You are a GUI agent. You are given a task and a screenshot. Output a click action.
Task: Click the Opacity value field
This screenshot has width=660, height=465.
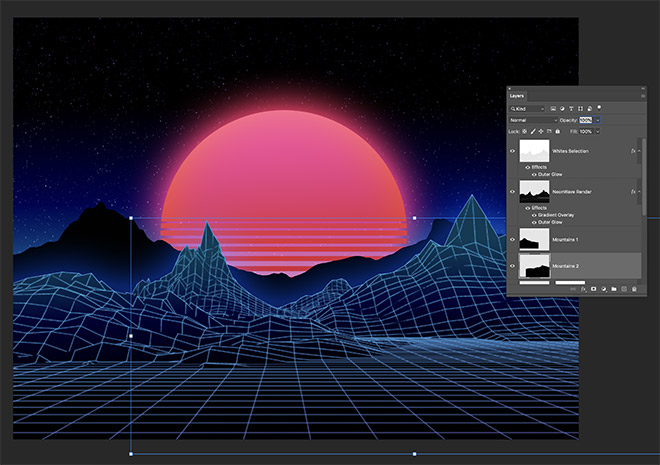tap(584, 119)
